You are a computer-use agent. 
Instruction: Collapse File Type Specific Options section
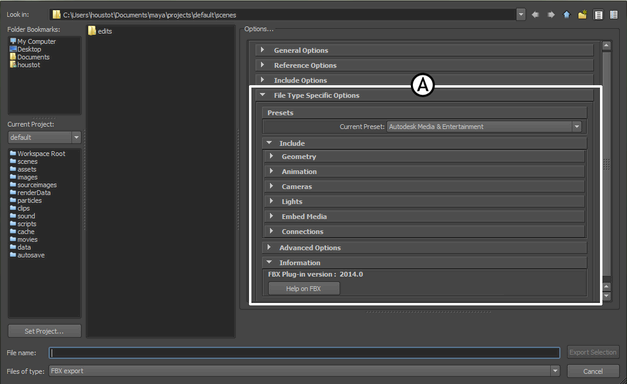tap(424, 95)
